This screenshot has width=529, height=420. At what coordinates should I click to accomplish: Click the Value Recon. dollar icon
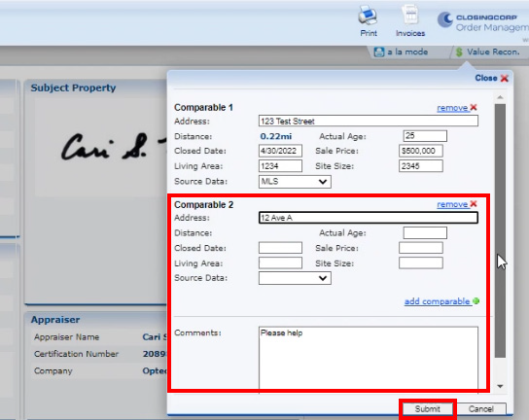point(459,52)
